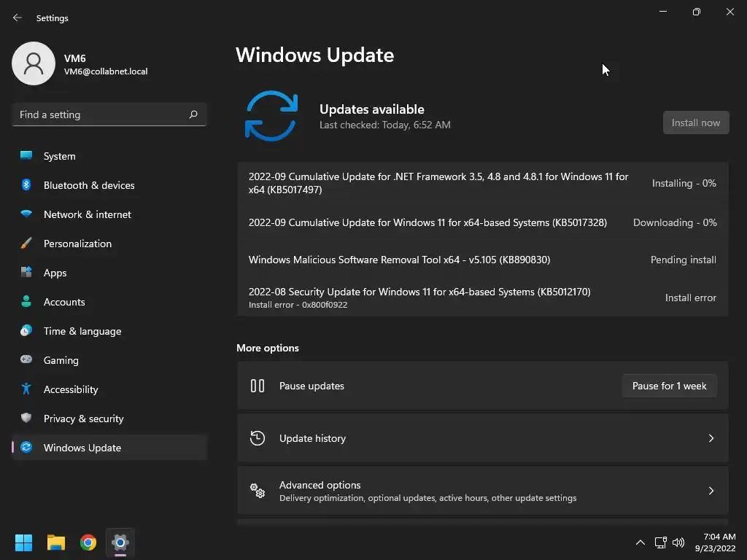Click the 'More options' heading
The width and height of the screenshot is (747, 560).
(268, 348)
